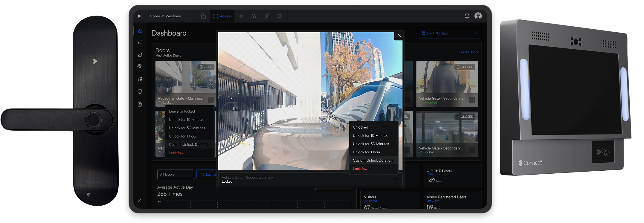644x223 pixels.
Task: Open the users group icon in sidebar
Action: click(140, 66)
